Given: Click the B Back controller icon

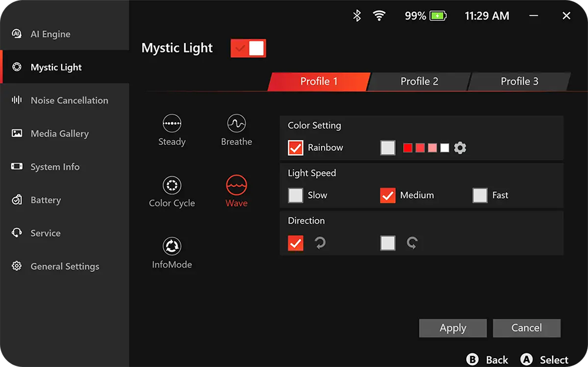Looking at the screenshot, I should 473,359.
